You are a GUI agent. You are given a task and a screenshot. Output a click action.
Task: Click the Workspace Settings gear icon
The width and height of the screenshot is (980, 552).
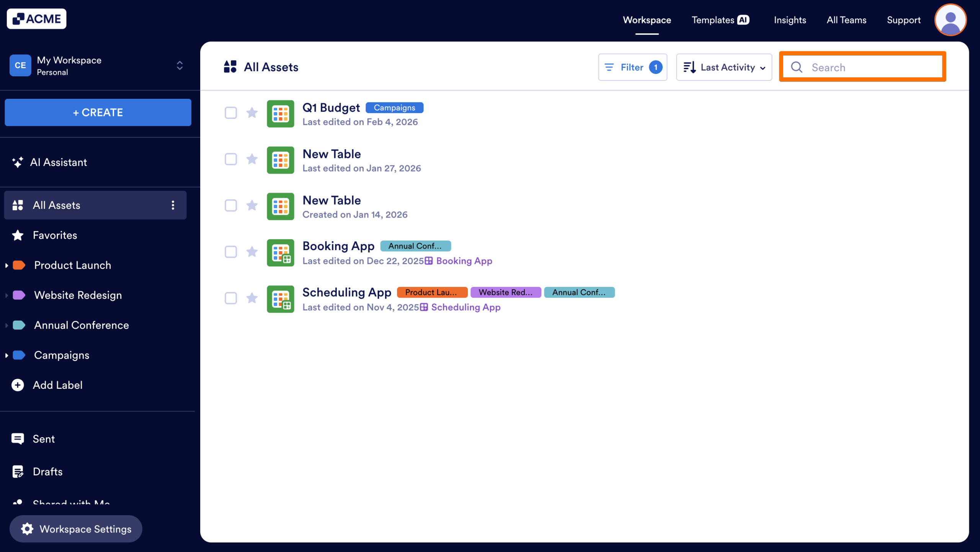point(27,529)
